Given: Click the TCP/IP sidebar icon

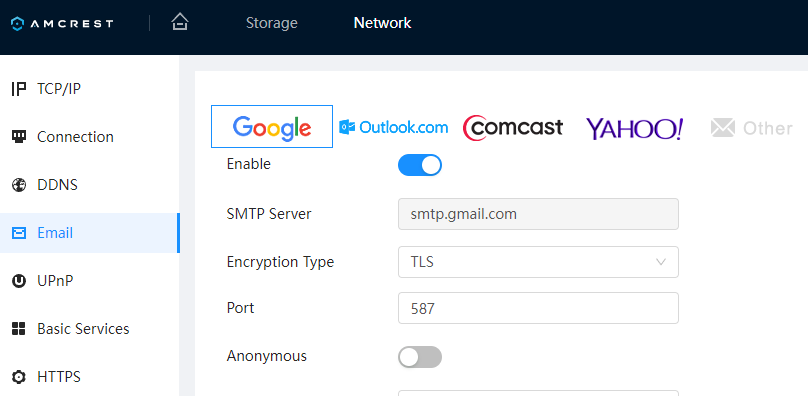Looking at the screenshot, I should point(19,89).
